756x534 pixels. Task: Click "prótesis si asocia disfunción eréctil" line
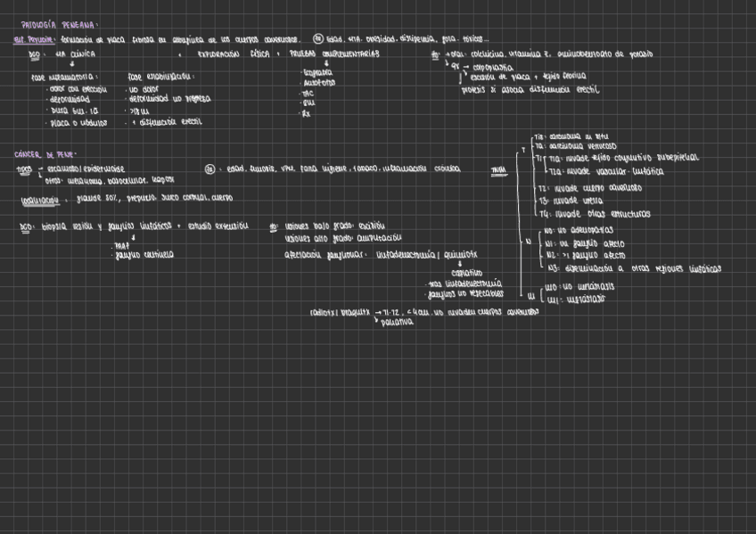click(530, 90)
